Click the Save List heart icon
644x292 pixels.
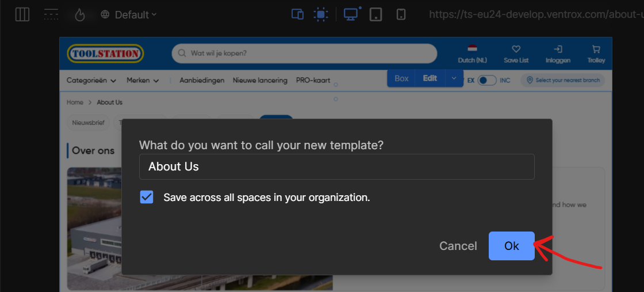pos(516,50)
